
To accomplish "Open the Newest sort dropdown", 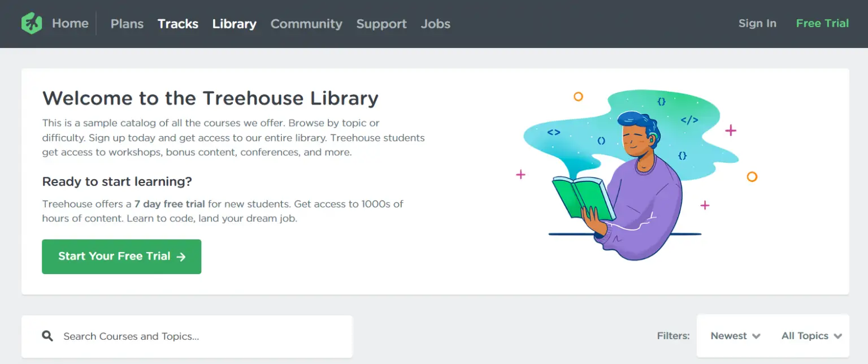I will [728, 335].
